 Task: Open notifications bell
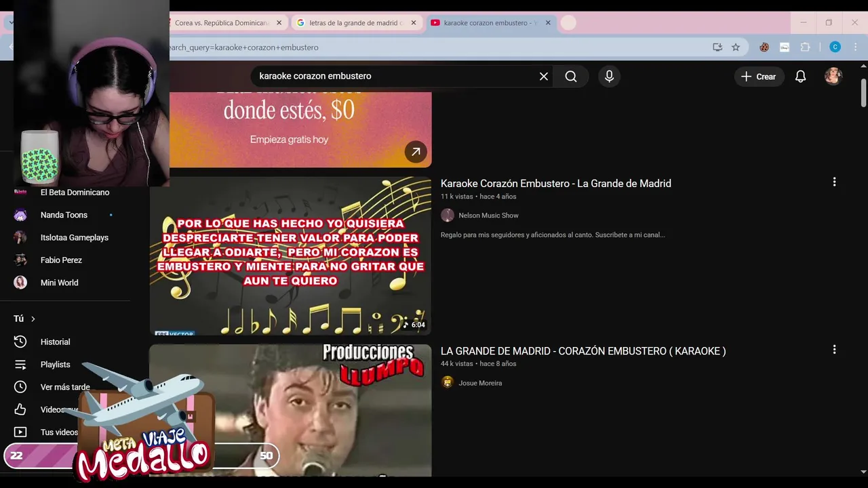[800, 77]
